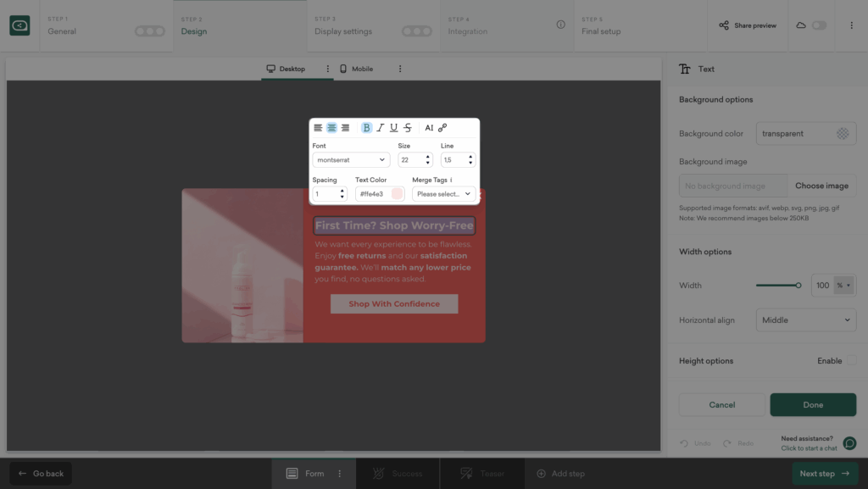Align text to the left
The width and height of the screenshot is (868, 489).
[x=318, y=128]
